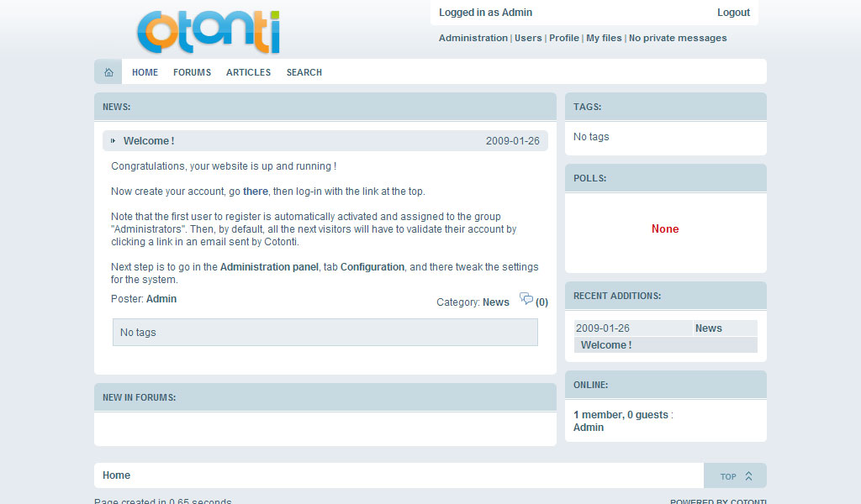
Task: Open the Search page
Action: tap(304, 72)
